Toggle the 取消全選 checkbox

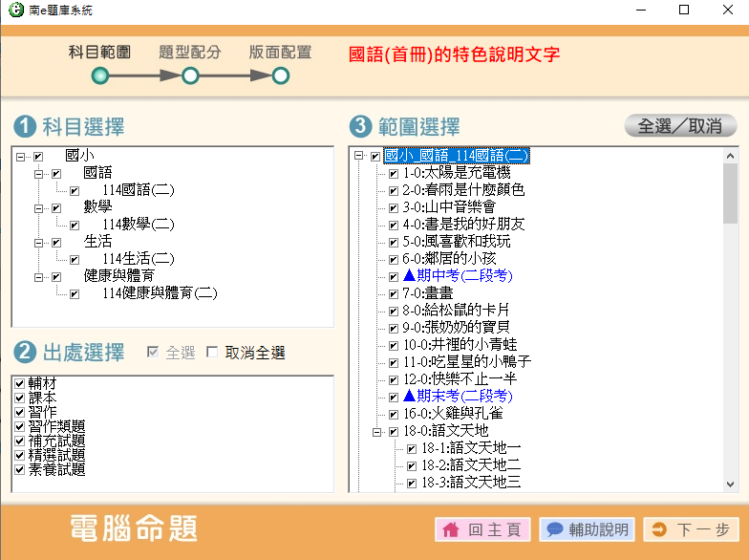tap(212, 354)
